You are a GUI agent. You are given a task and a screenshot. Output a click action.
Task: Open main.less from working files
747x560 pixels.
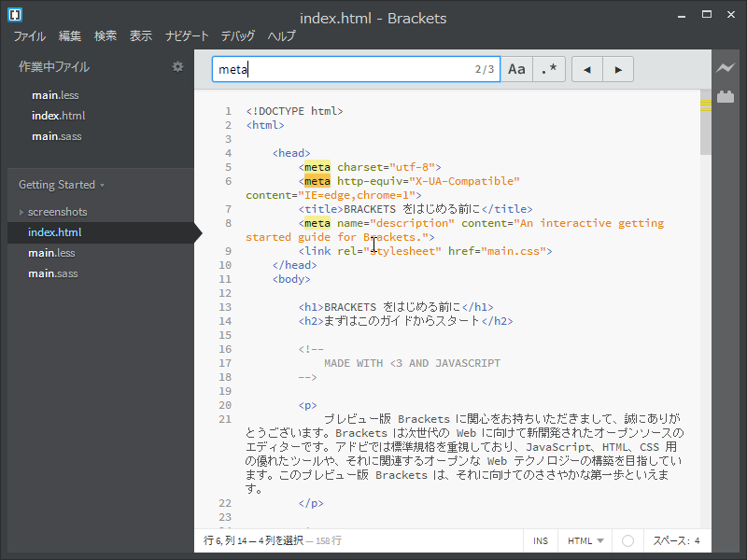tap(54, 95)
